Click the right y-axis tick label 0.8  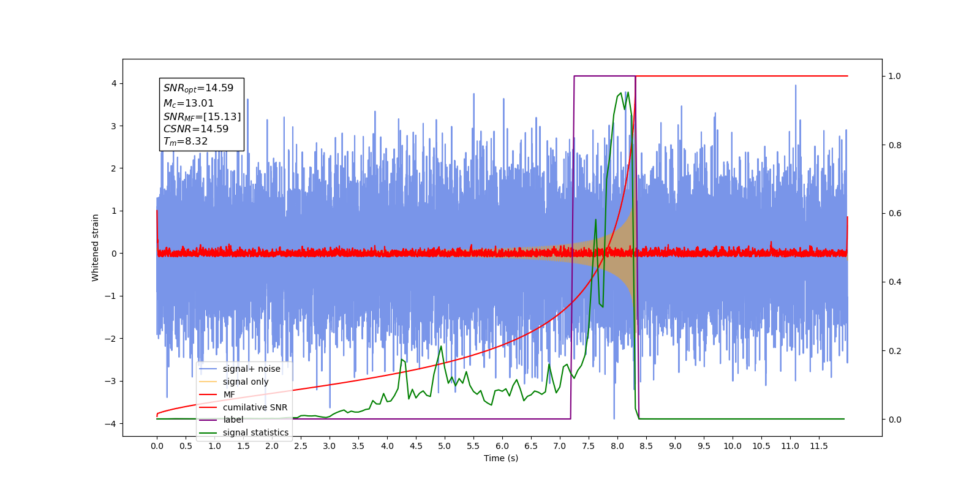click(895, 145)
